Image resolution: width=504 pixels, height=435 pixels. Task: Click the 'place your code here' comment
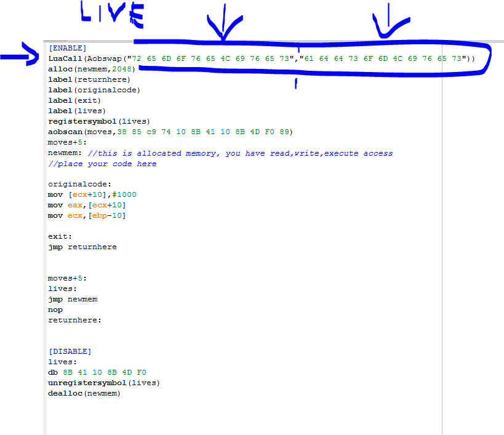[102, 164]
